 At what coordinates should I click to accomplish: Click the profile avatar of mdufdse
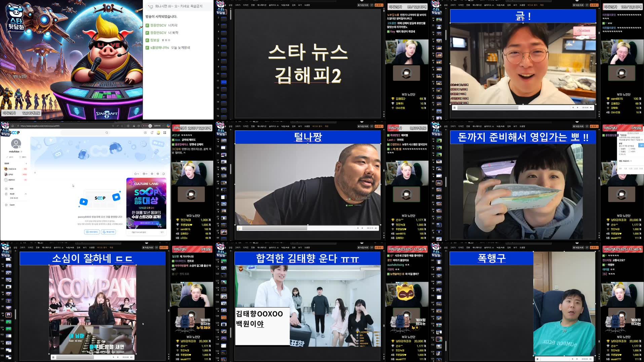coord(16,143)
